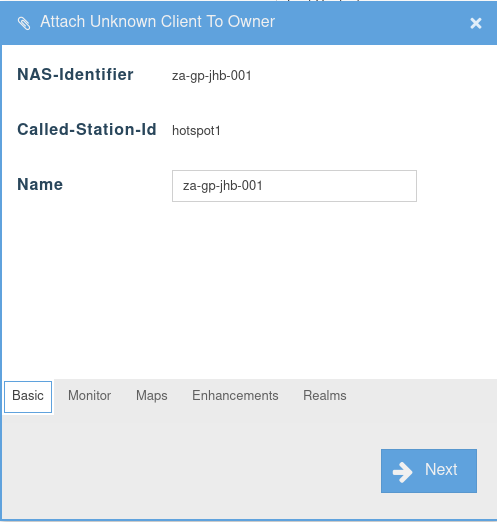Select the hotspot1 value text
Viewport: 497px width, 522px height.
point(196,131)
